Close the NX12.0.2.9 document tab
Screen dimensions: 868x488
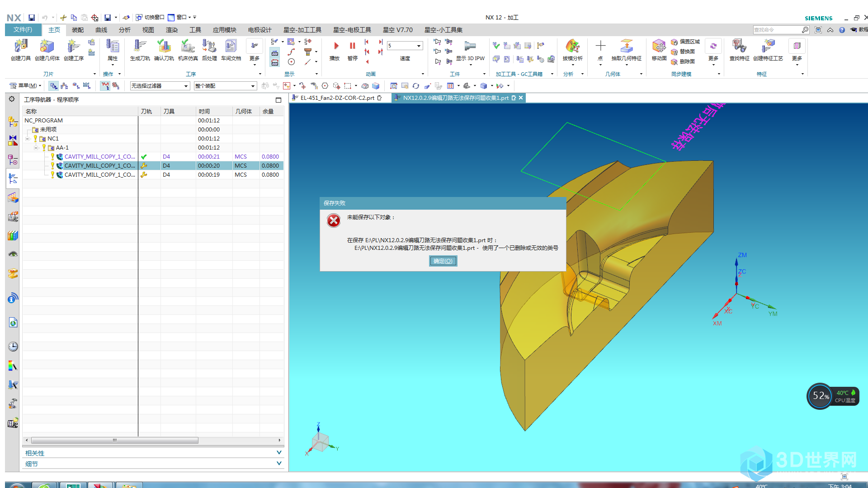tap(521, 98)
